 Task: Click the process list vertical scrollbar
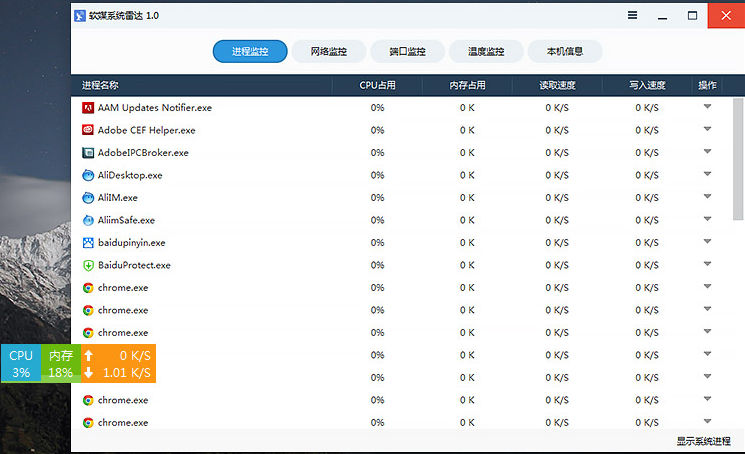738,160
